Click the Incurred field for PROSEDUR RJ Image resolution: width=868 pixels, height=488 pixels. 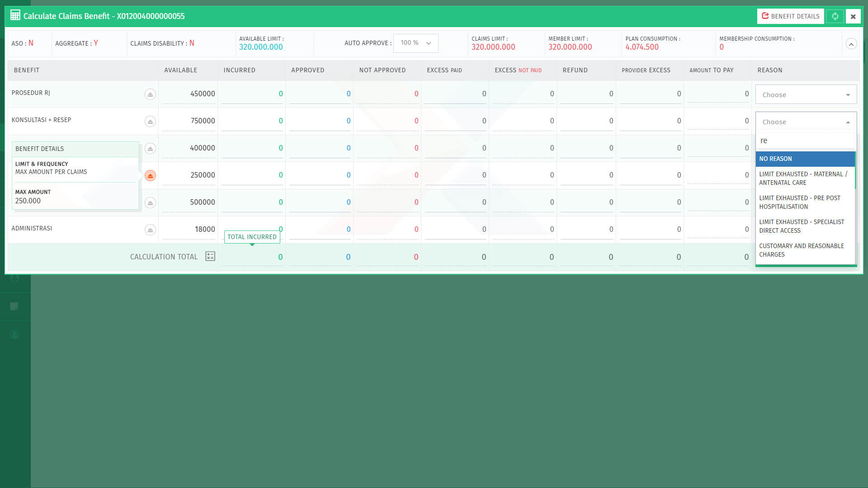(252, 94)
